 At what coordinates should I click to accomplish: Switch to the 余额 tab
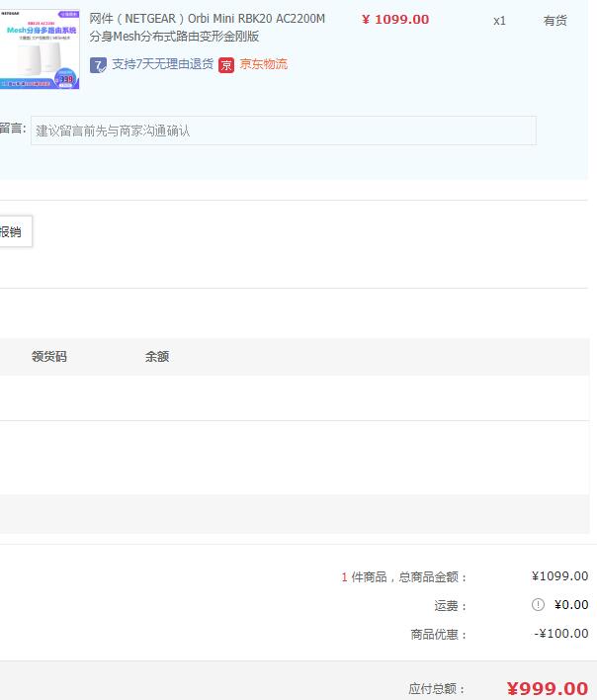[x=157, y=356]
